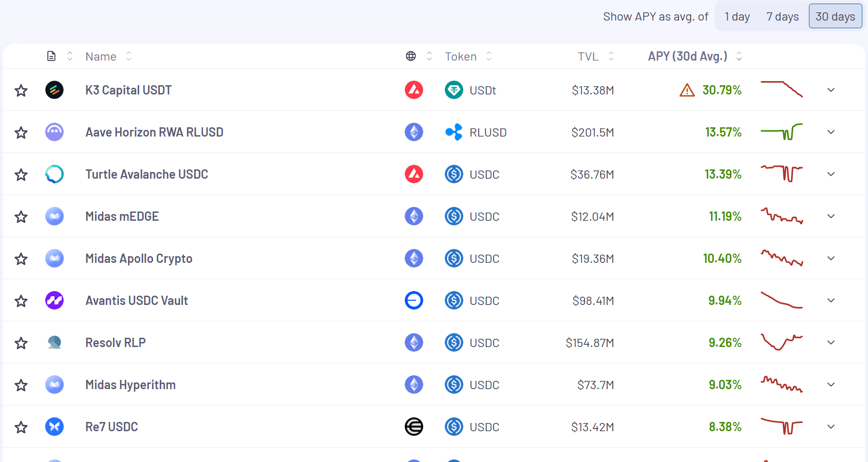Expand the Midas Apollo Crypto row
The width and height of the screenshot is (868, 462).
click(831, 259)
